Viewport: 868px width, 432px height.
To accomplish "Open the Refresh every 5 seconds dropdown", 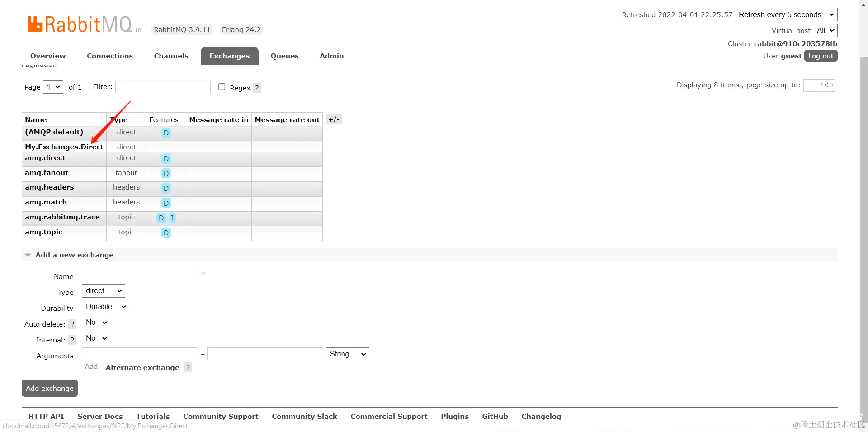I will tap(786, 14).
